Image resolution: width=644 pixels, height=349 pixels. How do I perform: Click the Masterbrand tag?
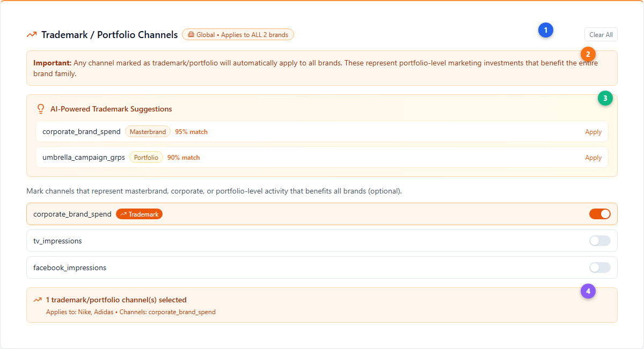coord(148,132)
